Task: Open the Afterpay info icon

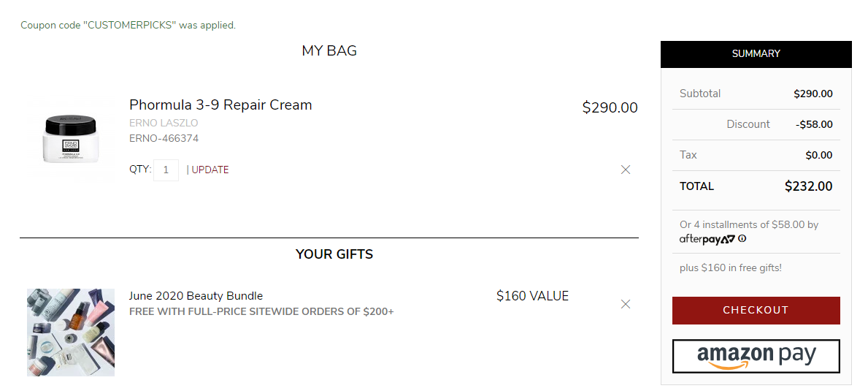Action: pos(742,239)
